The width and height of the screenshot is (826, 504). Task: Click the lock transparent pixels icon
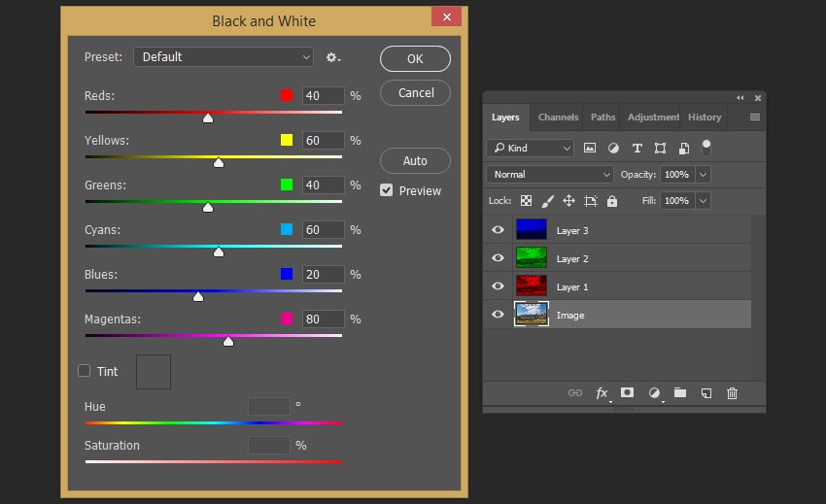[x=526, y=201]
